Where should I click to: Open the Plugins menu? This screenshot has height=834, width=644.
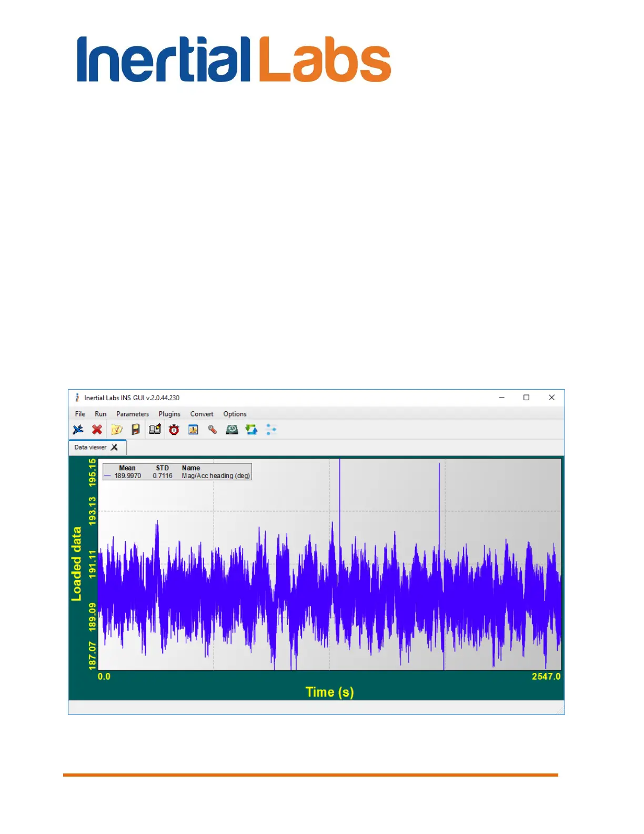coord(169,414)
